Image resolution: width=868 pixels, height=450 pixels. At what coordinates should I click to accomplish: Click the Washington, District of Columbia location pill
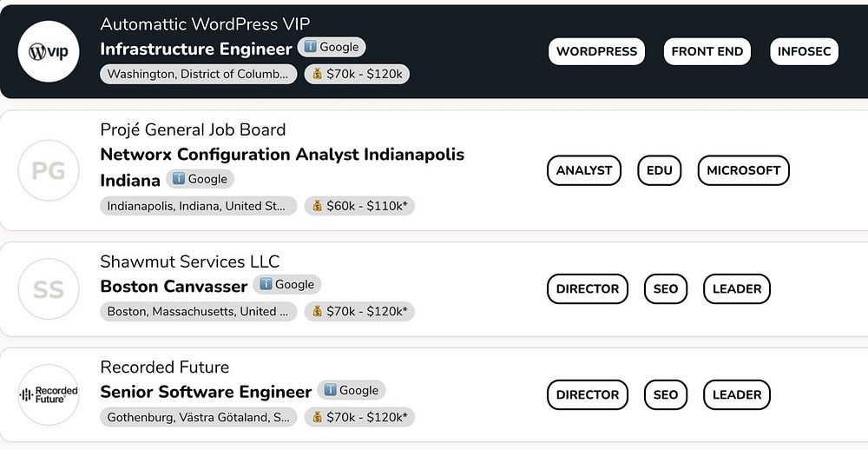(198, 74)
